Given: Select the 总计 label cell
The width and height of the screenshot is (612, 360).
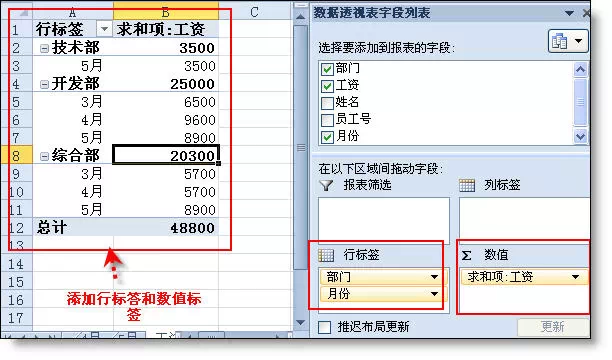Looking at the screenshot, I should 73,228.
